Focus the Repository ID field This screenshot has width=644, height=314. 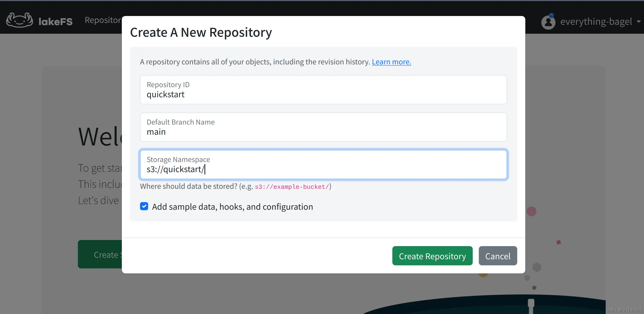[323, 90]
